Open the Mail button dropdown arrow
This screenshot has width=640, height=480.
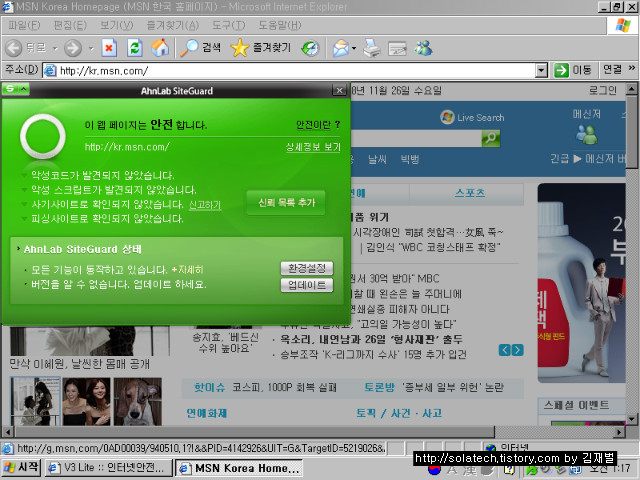[x=354, y=48]
